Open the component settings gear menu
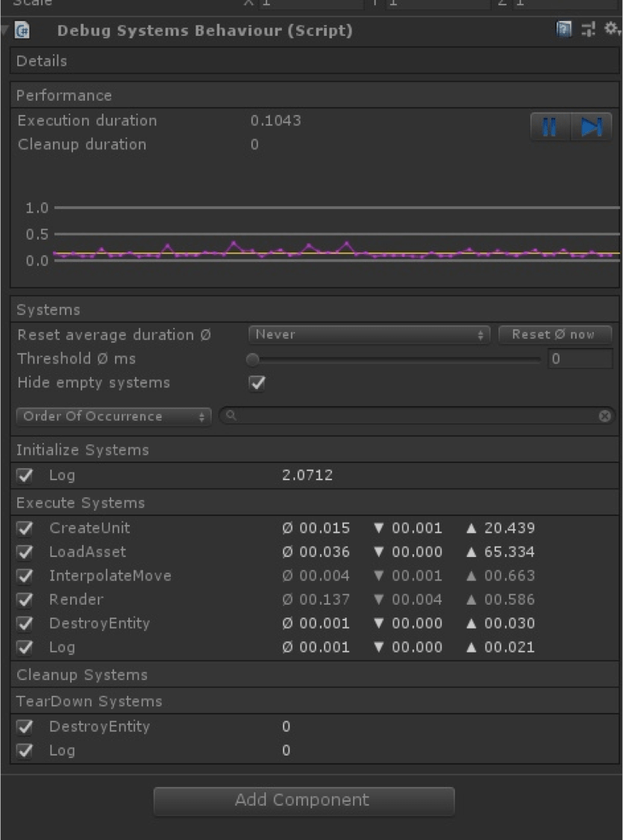The width and height of the screenshot is (623, 840). click(611, 30)
